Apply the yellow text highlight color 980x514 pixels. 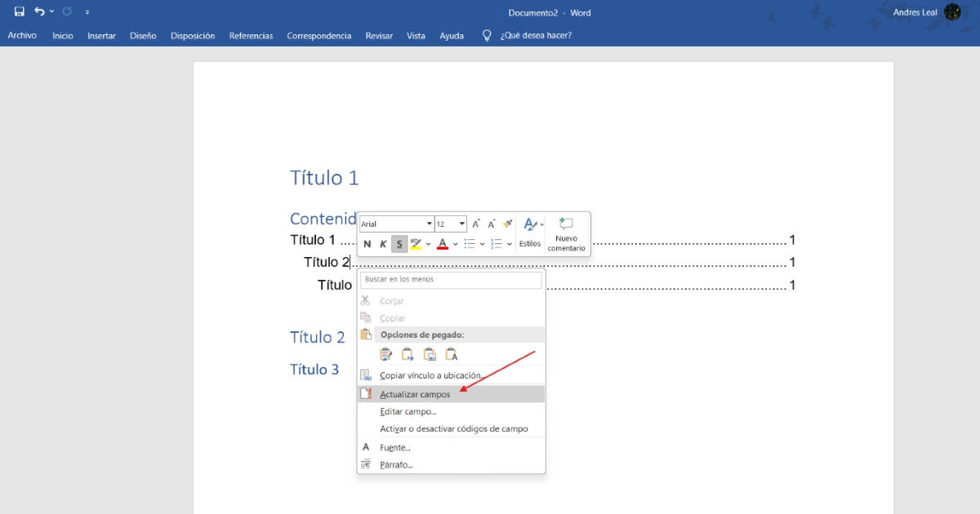416,244
